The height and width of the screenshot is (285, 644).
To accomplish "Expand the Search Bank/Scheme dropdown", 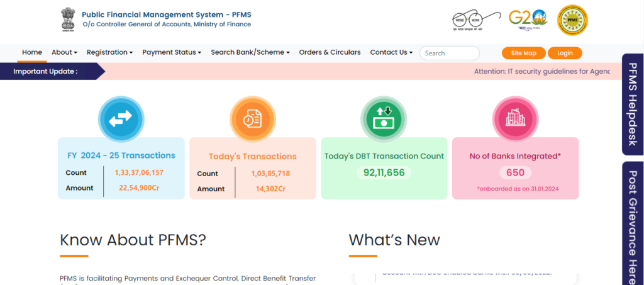I will (x=250, y=52).
